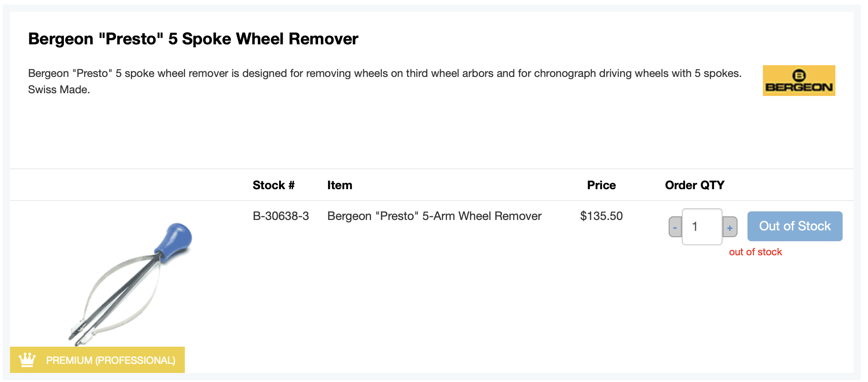The image size is (868, 382).
Task: Click the Price column header
Action: click(x=601, y=185)
